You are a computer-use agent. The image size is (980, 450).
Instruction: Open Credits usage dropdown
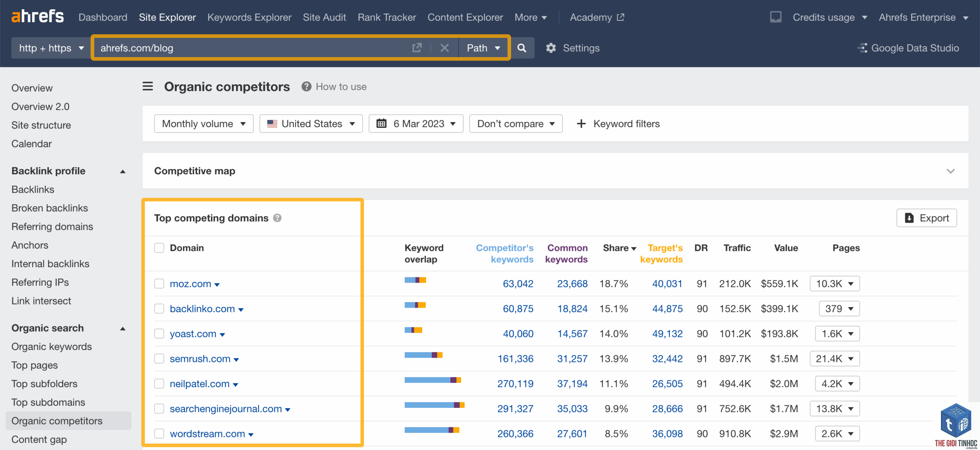[830, 17]
